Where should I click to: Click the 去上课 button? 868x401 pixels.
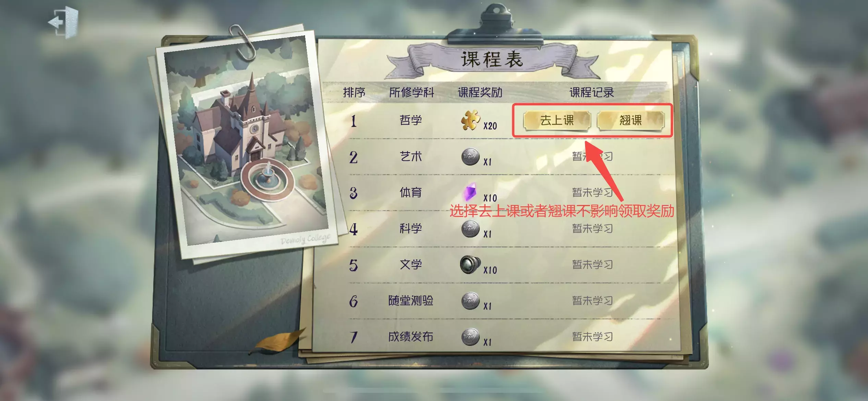point(557,120)
